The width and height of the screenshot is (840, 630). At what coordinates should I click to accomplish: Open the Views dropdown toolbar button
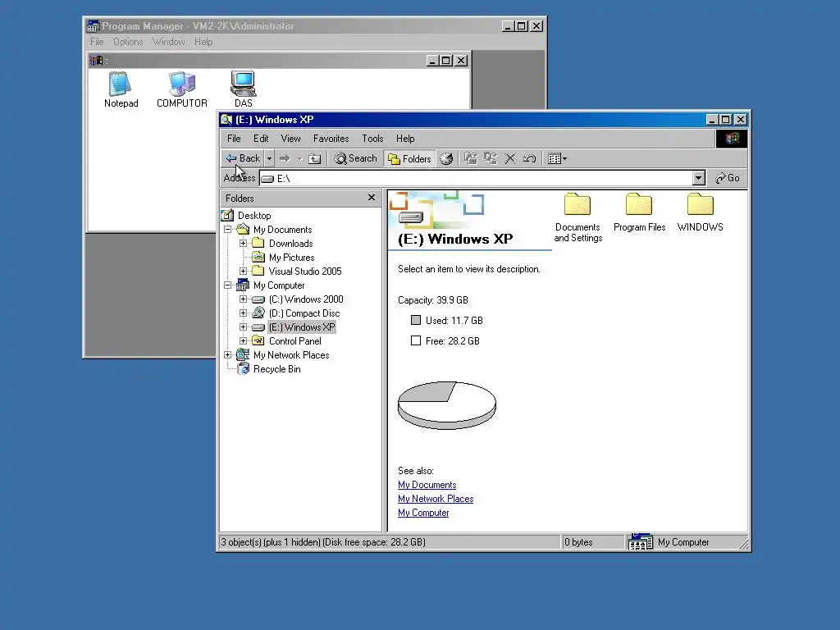(557, 158)
